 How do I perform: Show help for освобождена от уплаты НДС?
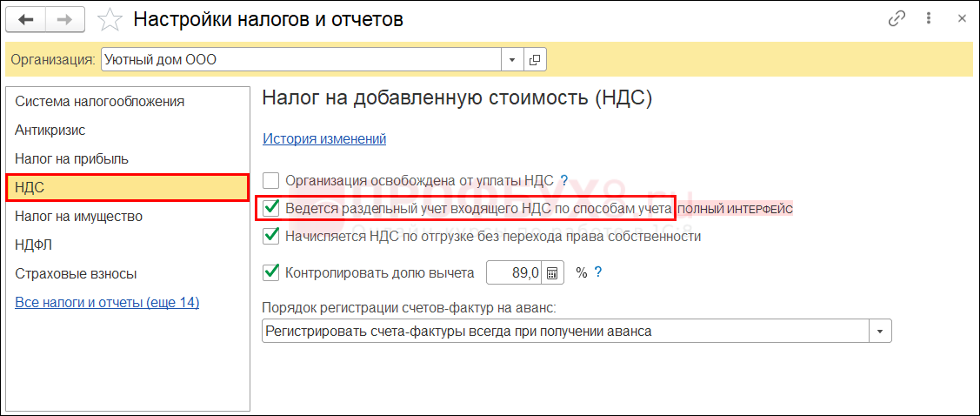(563, 181)
